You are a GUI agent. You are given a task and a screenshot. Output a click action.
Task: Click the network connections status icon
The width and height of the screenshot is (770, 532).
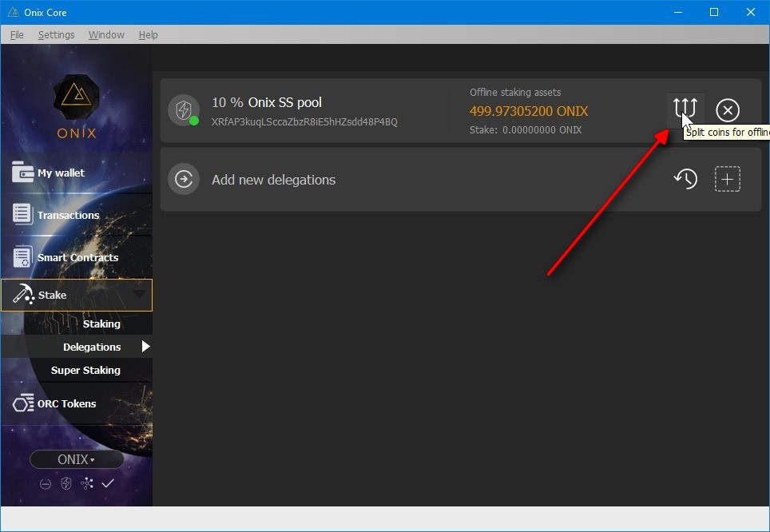coord(87,484)
